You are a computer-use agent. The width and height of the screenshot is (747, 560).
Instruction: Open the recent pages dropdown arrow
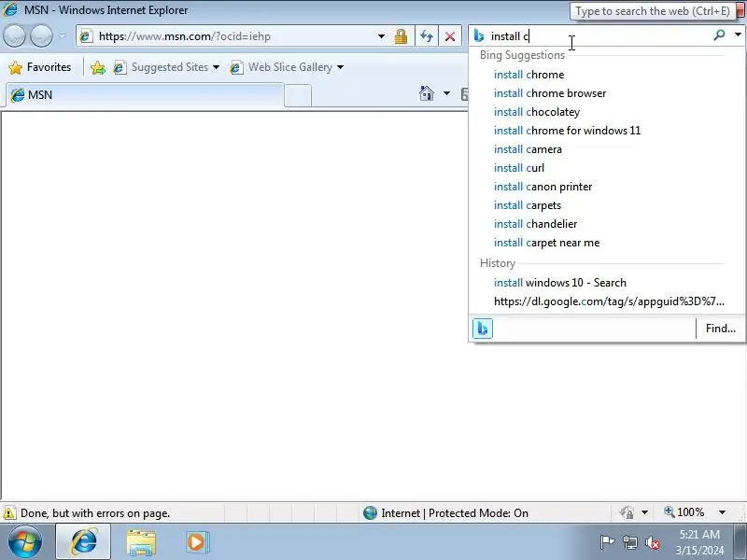point(63,36)
